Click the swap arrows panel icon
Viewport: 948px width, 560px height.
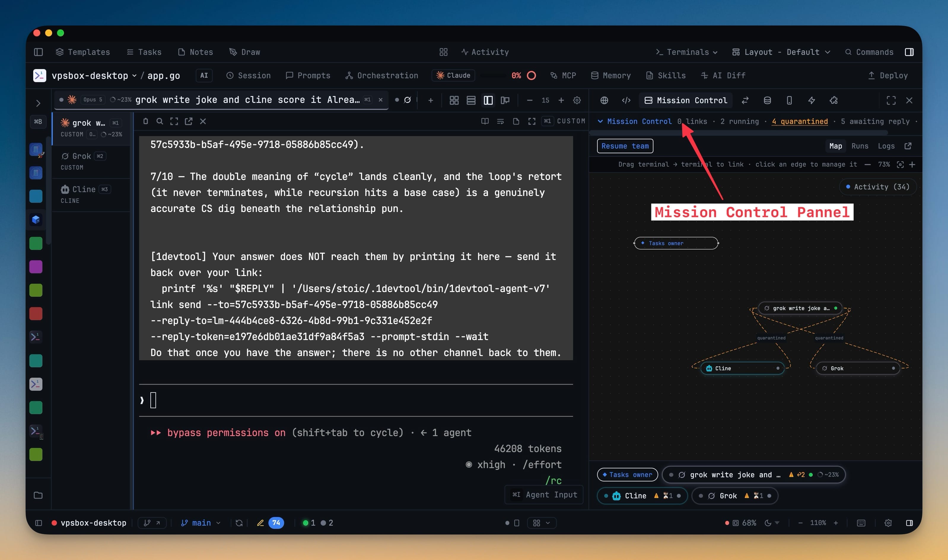pos(745,100)
